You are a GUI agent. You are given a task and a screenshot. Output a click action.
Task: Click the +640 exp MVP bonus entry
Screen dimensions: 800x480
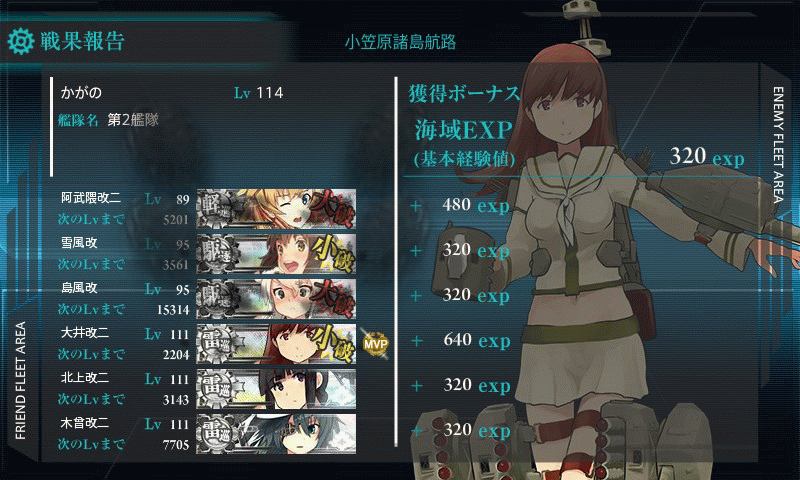pyautogui.click(x=461, y=340)
